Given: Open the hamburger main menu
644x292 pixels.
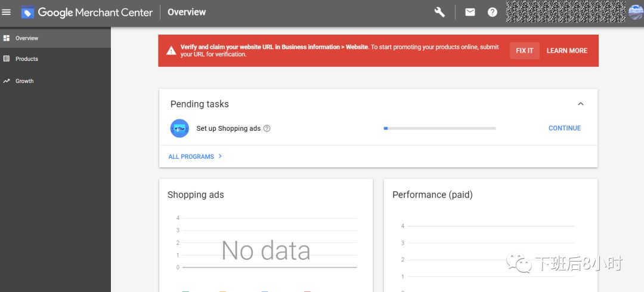Looking at the screenshot, I should pos(7,12).
